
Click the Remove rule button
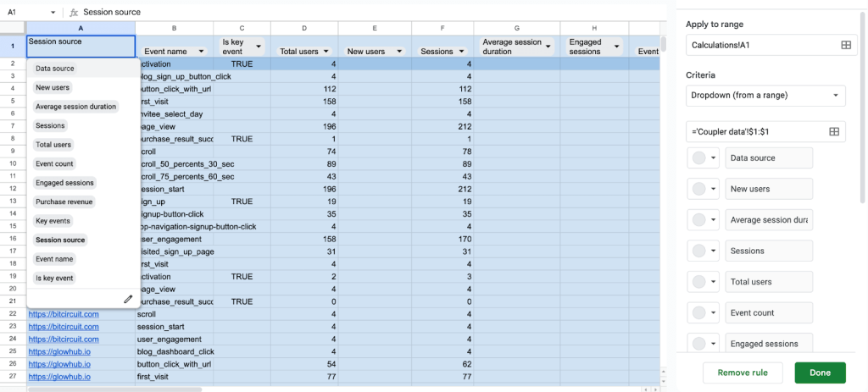(743, 373)
